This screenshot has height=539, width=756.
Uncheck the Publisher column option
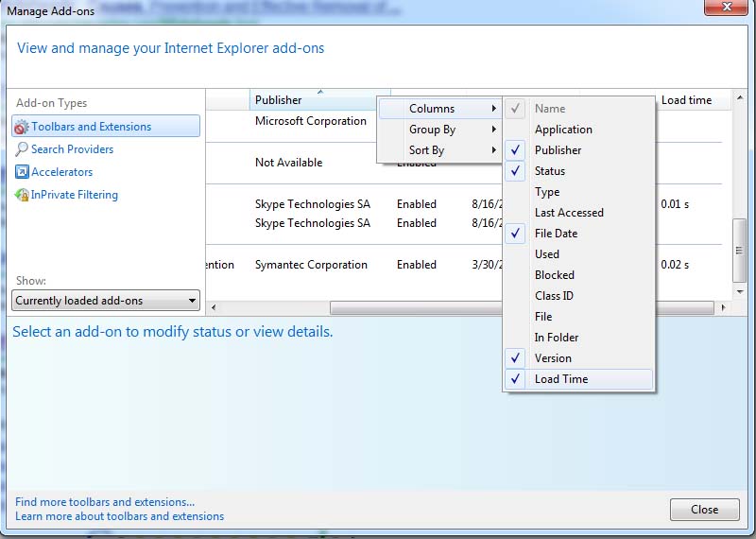coord(578,150)
